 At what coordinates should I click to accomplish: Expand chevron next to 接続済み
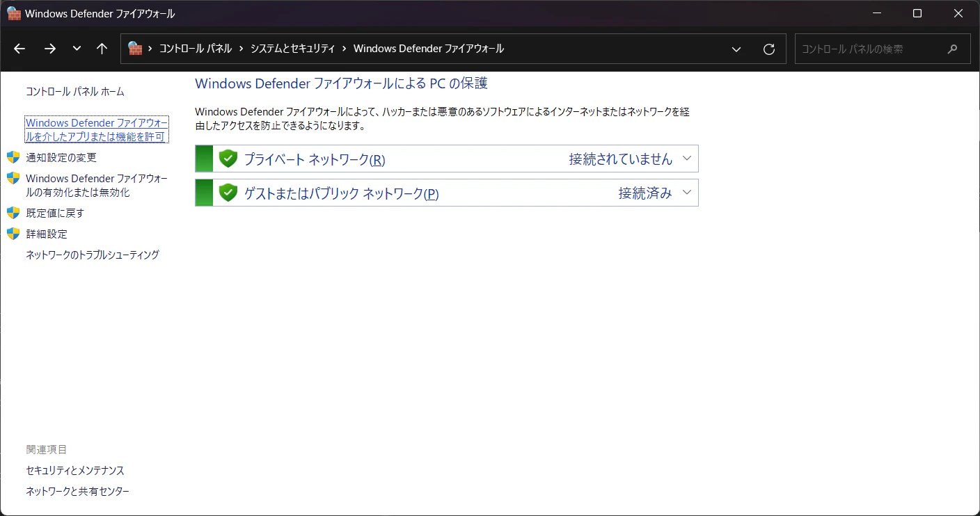pyautogui.click(x=687, y=193)
